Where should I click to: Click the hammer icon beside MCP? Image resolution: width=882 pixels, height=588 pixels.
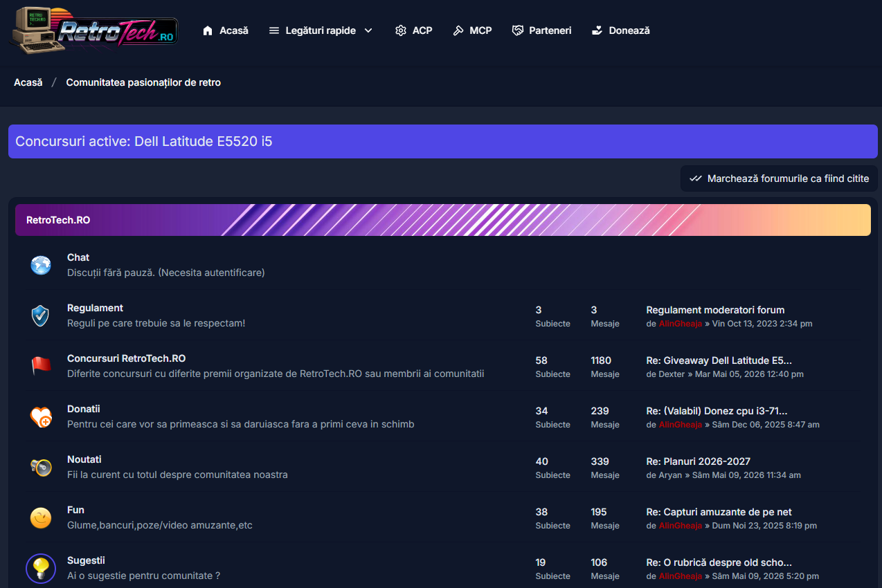point(458,30)
